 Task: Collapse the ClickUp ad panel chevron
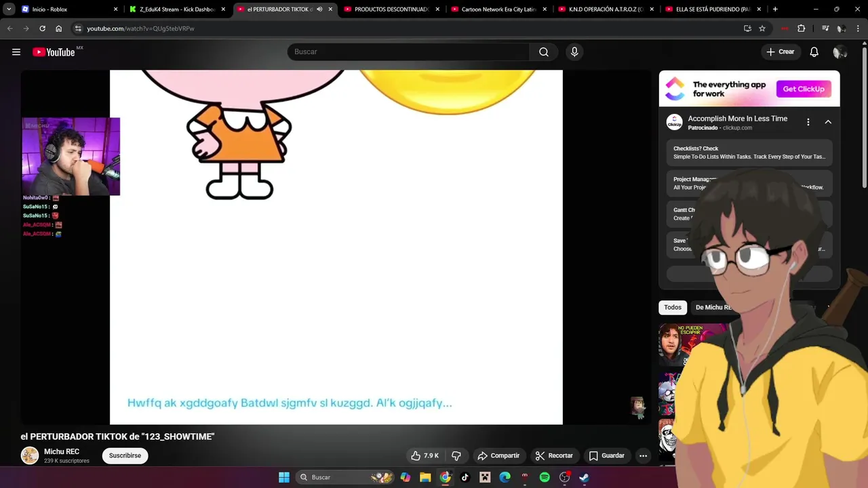point(828,122)
